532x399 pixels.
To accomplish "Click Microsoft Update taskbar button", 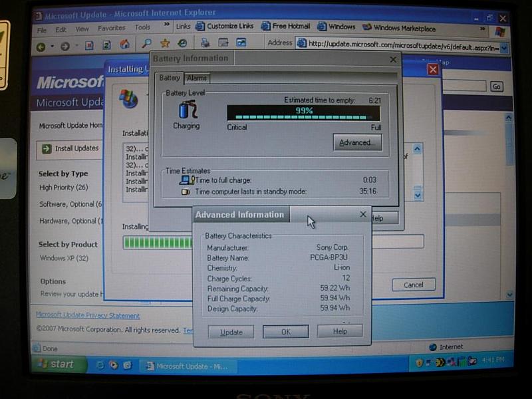I will click(x=189, y=366).
